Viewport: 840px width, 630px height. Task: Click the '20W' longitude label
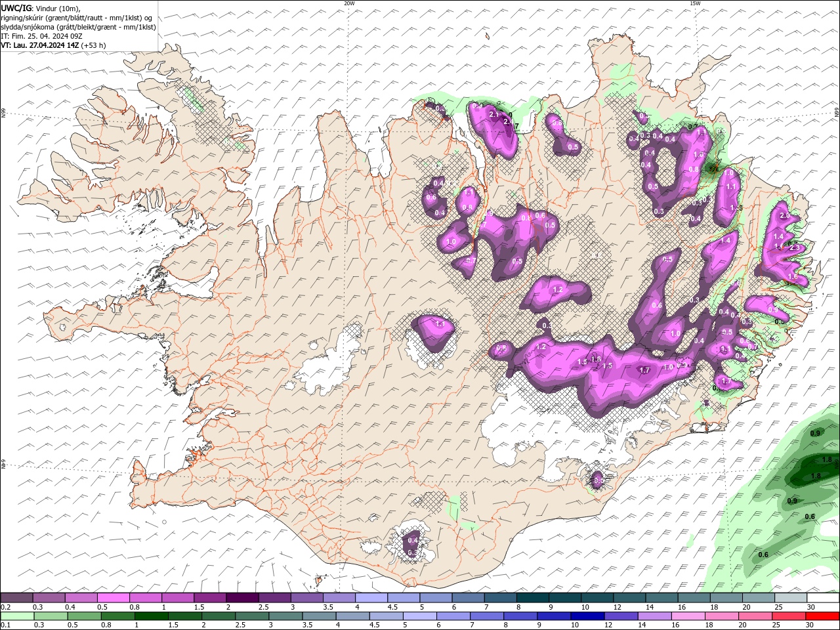point(349,3)
